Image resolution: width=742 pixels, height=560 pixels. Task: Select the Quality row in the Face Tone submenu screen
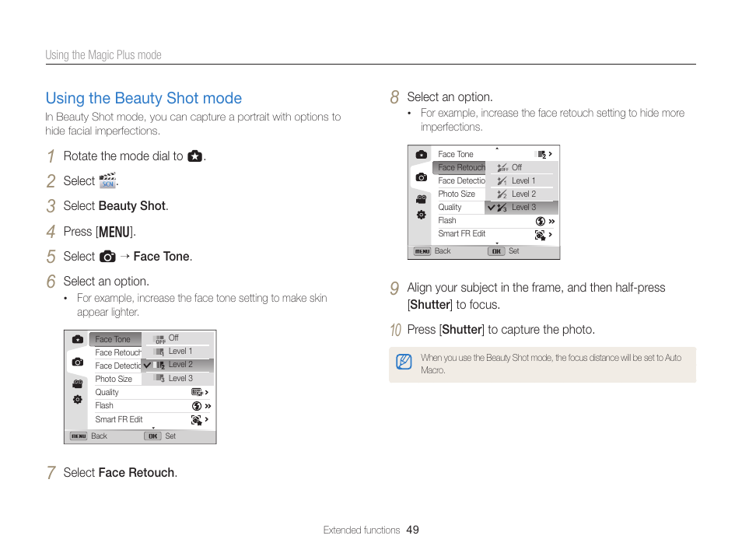(x=152, y=393)
